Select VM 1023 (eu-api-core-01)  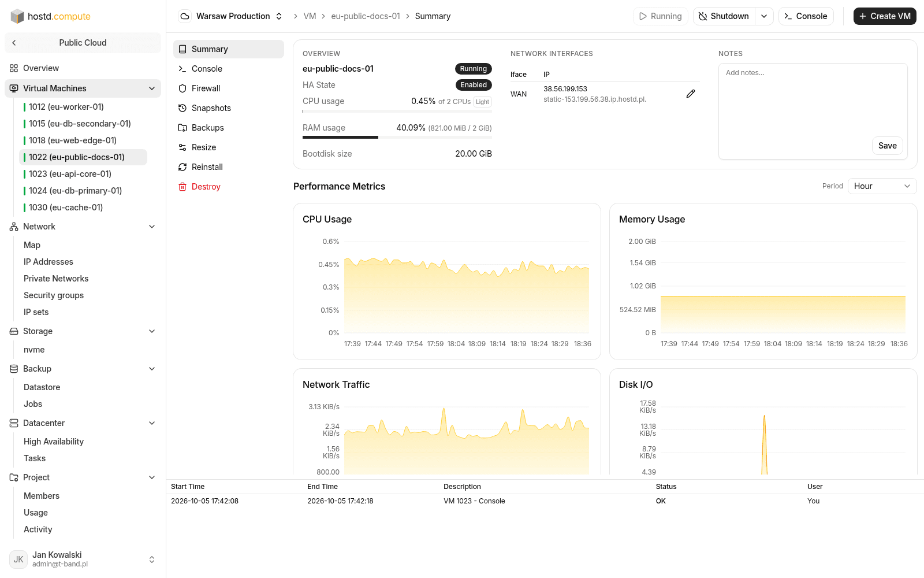click(83, 174)
